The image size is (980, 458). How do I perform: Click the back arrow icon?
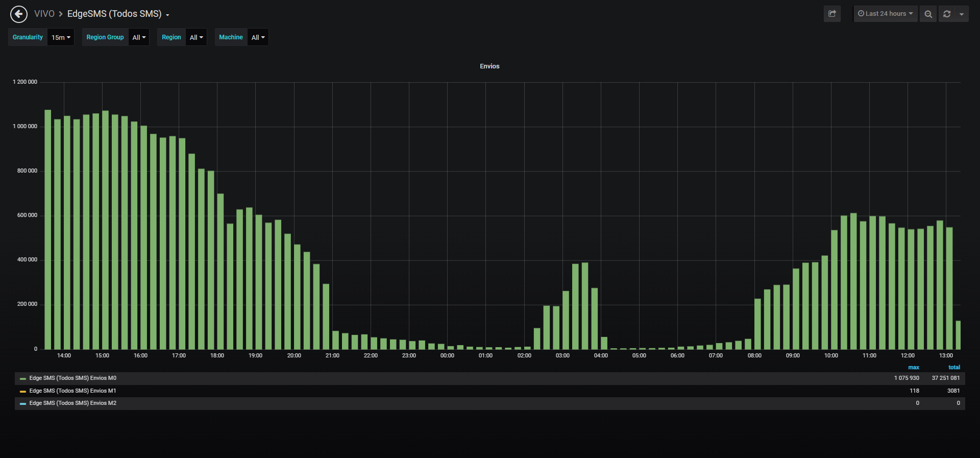pyautogui.click(x=19, y=14)
